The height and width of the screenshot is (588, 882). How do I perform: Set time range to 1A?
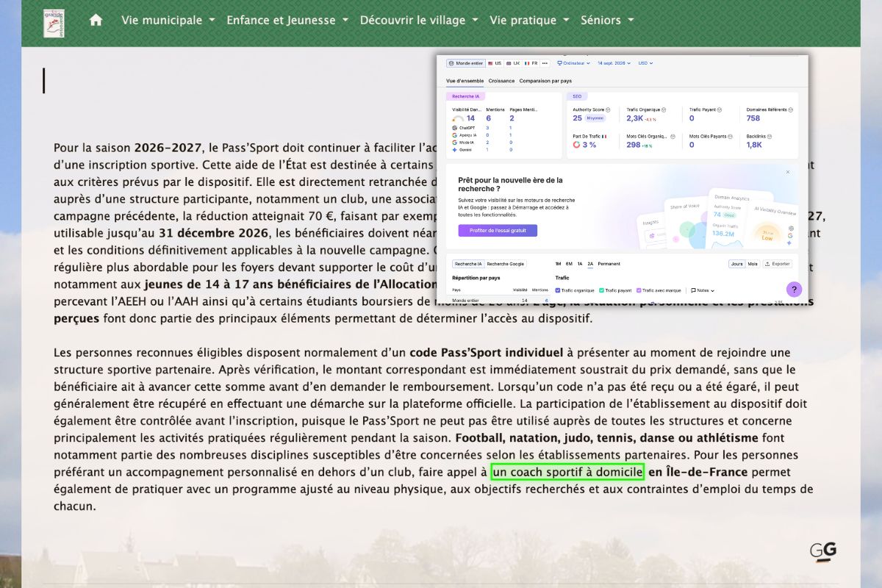coord(580,264)
